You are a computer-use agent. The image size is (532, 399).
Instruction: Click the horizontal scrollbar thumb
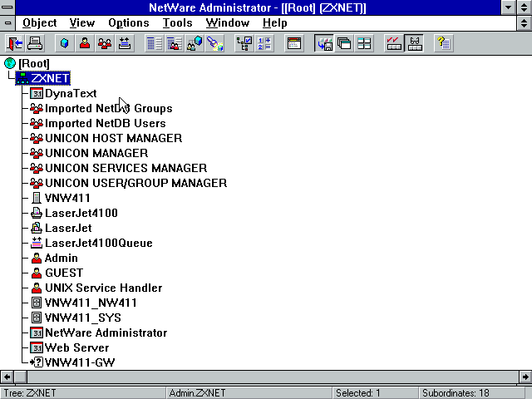[20, 377]
